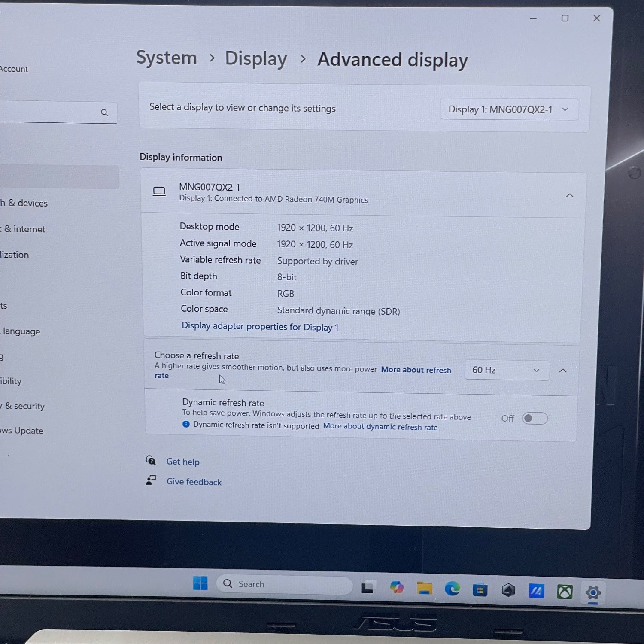Launch Microsoft Edge browser
This screenshot has height=644, width=644.
coord(452,589)
